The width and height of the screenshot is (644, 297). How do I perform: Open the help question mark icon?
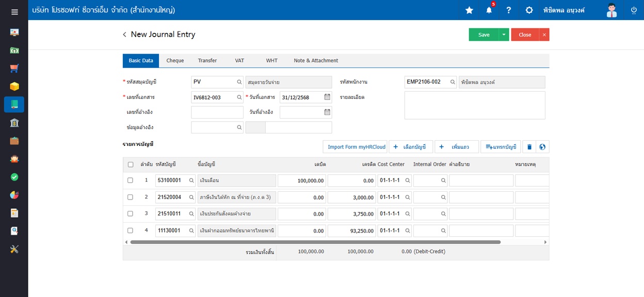click(509, 10)
